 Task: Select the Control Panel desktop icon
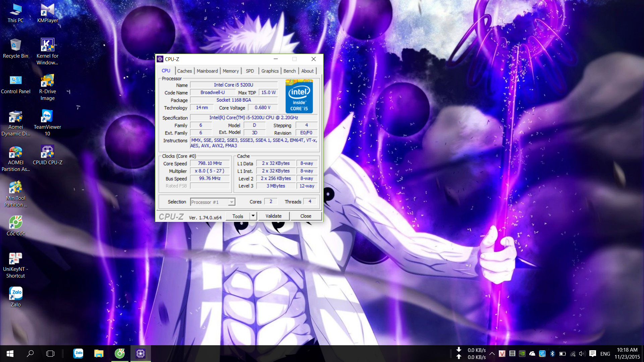coord(15,84)
